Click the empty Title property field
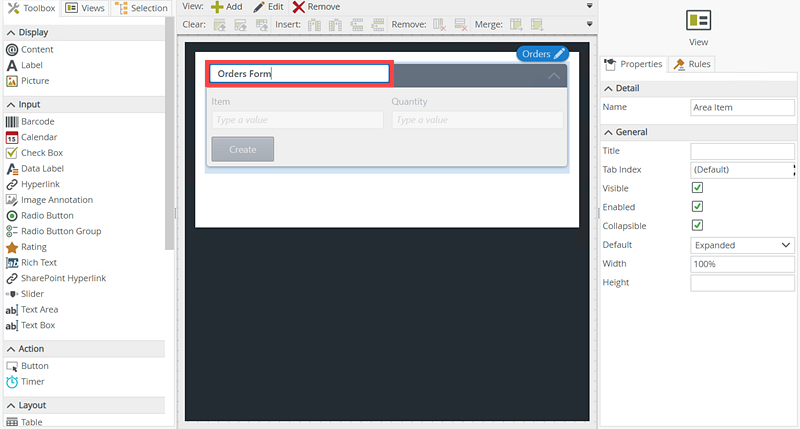The width and height of the screenshot is (800, 429). tap(742, 152)
